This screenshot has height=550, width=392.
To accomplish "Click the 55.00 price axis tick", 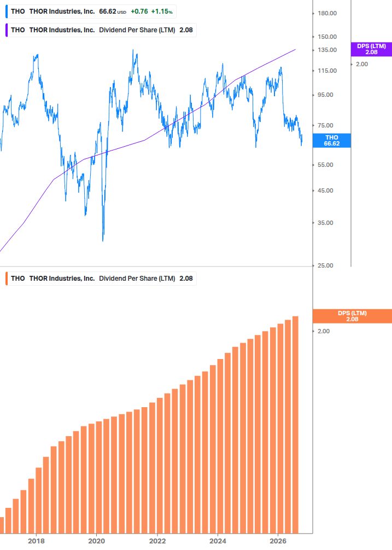I will [x=325, y=165].
